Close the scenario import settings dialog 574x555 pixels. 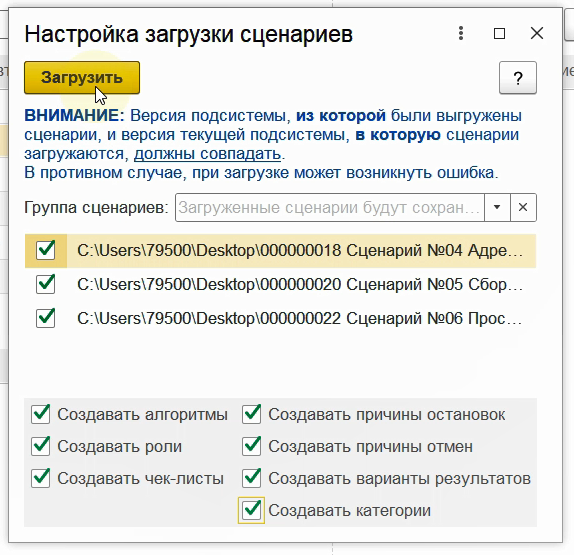[537, 33]
